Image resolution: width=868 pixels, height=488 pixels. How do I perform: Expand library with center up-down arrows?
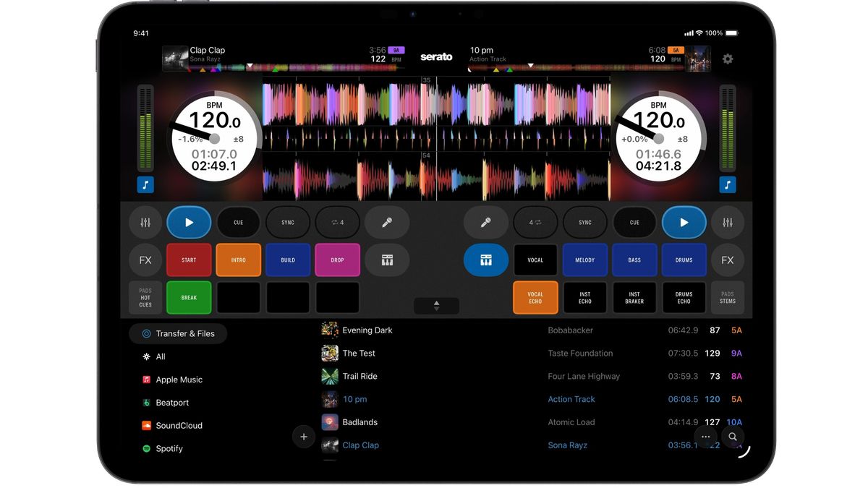[x=436, y=306]
